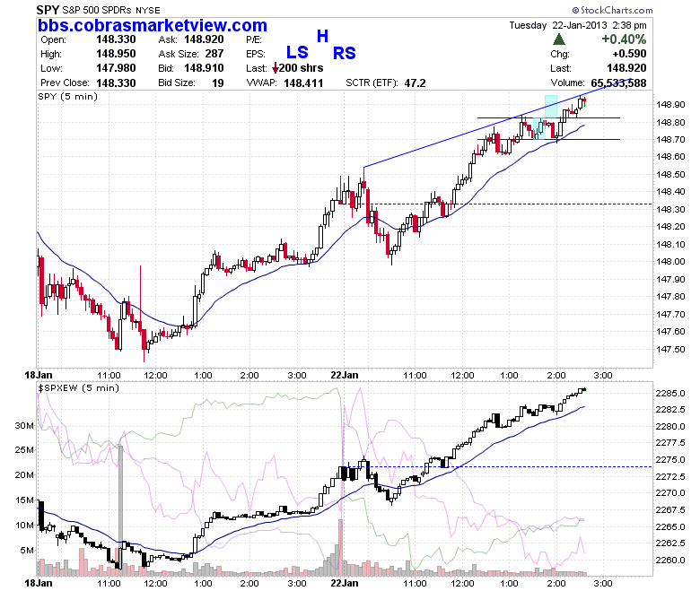The height and width of the screenshot is (591, 700).
Task: Click the Bid Size value 19
Action: [x=218, y=83]
